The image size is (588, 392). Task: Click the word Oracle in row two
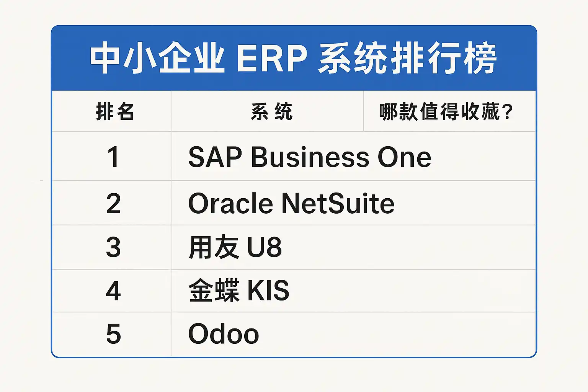pyautogui.click(x=230, y=203)
